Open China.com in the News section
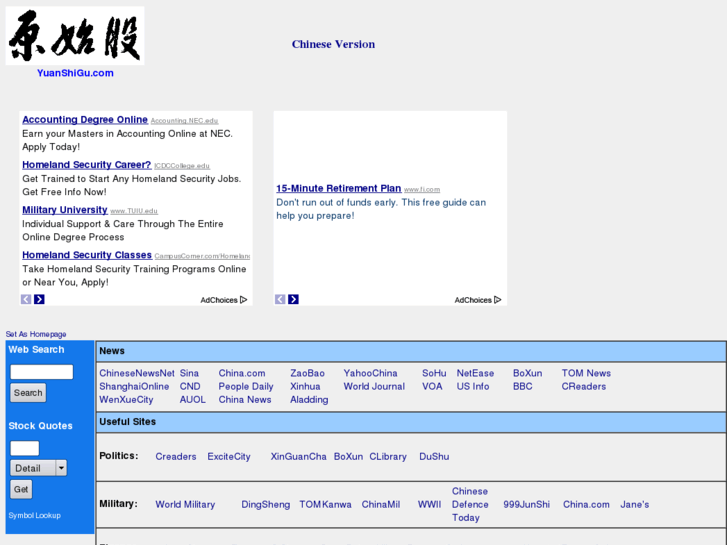The image size is (727, 545). click(242, 373)
